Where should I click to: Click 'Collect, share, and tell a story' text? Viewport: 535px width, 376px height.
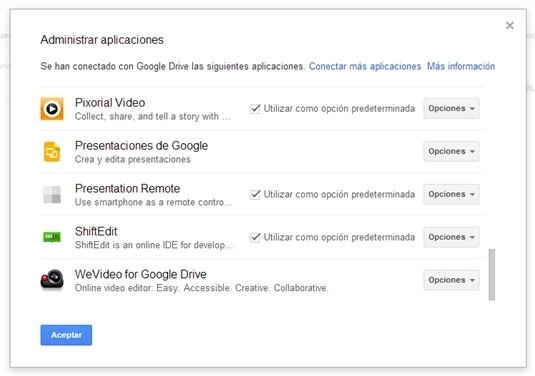tap(152, 117)
